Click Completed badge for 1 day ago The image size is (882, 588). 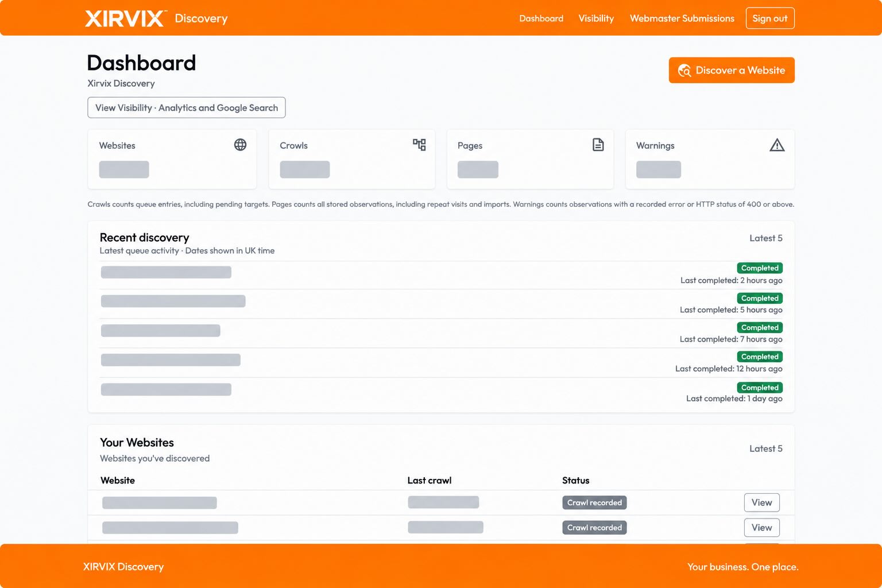coord(760,388)
